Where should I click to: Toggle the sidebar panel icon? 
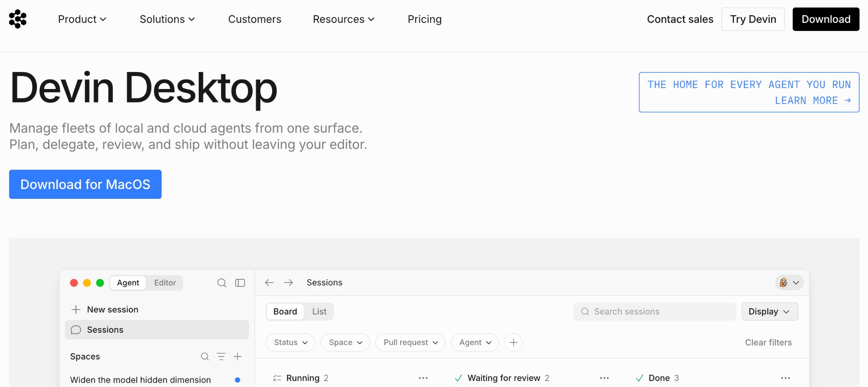(x=240, y=283)
